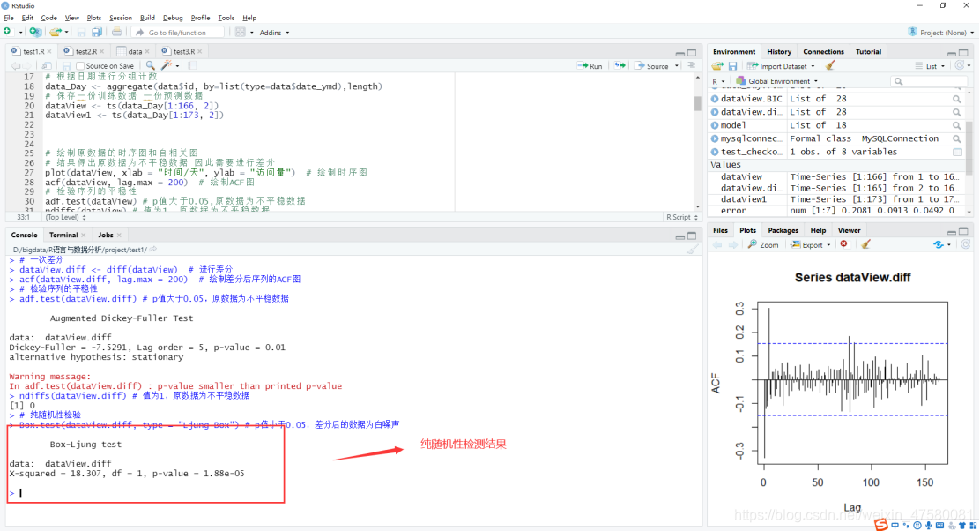Click the Run button

(590, 65)
